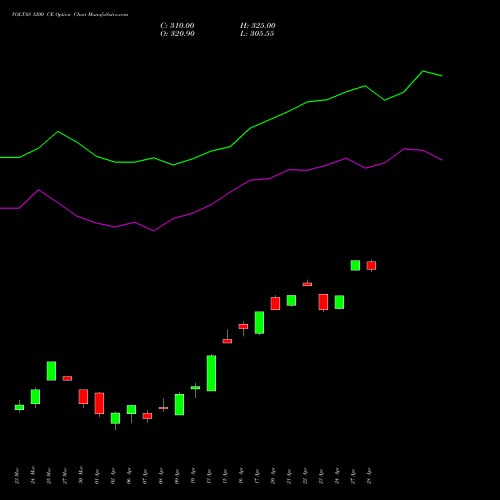Screen dimensions: 500x500
Task: Click the green candle above 27 Apr
Action: pos(355,265)
